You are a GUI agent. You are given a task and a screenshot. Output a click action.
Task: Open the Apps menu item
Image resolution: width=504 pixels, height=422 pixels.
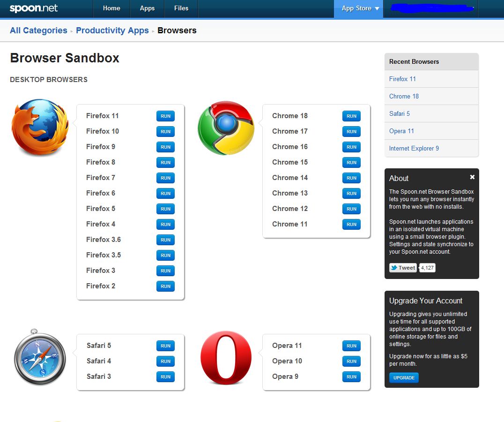(x=147, y=8)
